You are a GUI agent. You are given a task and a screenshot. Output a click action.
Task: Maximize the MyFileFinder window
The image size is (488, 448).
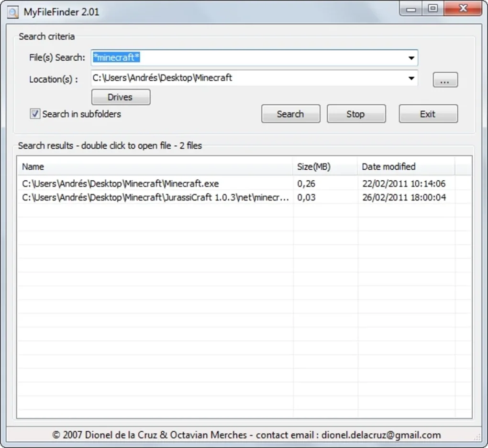tap(433, 9)
